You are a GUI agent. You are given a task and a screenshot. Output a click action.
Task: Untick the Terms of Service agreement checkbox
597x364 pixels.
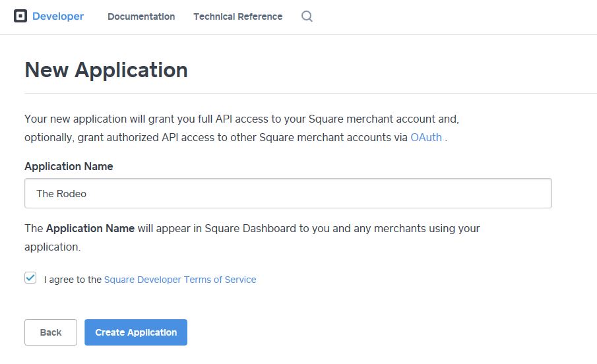pyautogui.click(x=30, y=278)
